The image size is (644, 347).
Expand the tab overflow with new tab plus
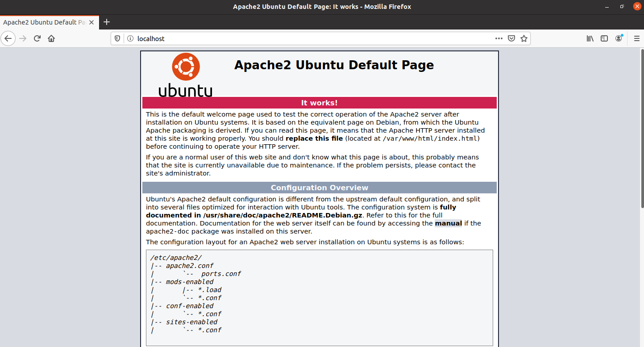pyautogui.click(x=106, y=22)
